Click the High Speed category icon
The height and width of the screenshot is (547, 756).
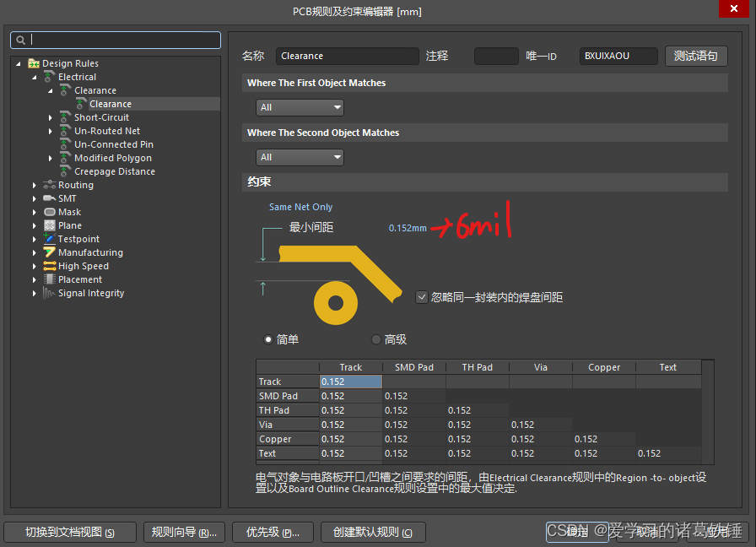click(x=50, y=266)
